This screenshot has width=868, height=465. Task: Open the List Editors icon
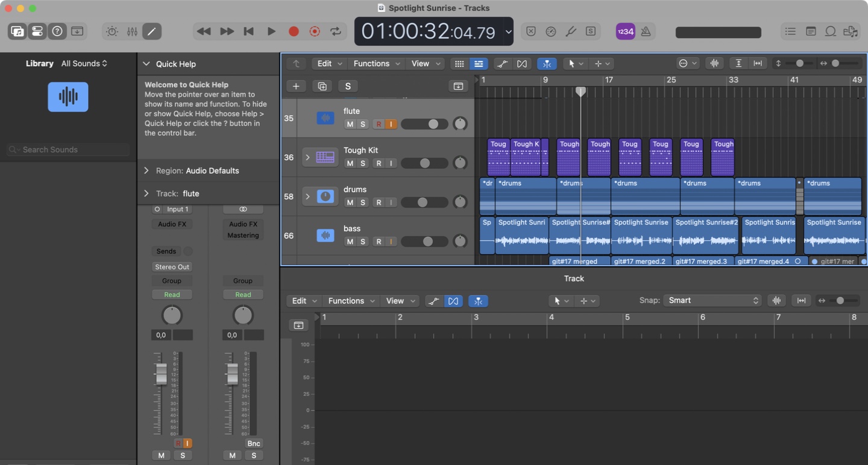pyautogui.click(x=790, y=31)
